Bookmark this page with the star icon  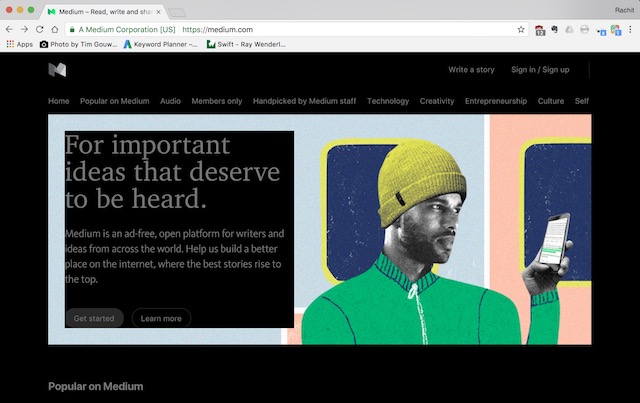tap(521, 30)
